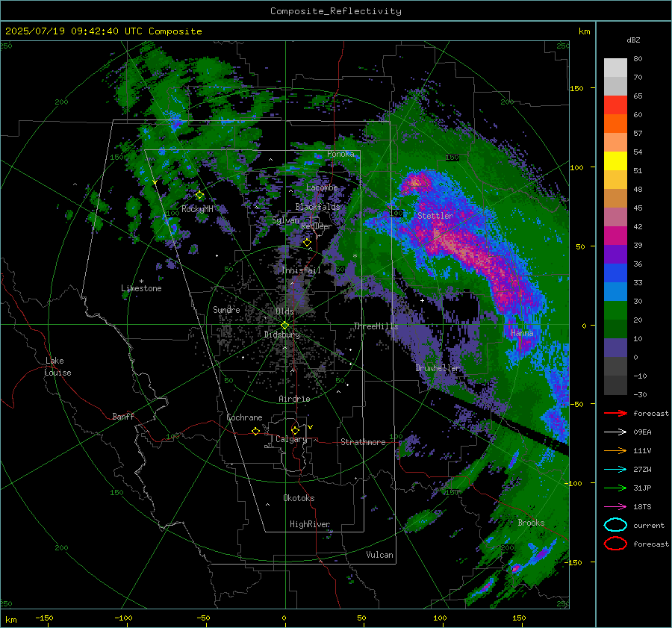The width and height of the screenshot is (672, 628).
Task: Click the Composite_Reflectivity title
Action: pos(336,11)
